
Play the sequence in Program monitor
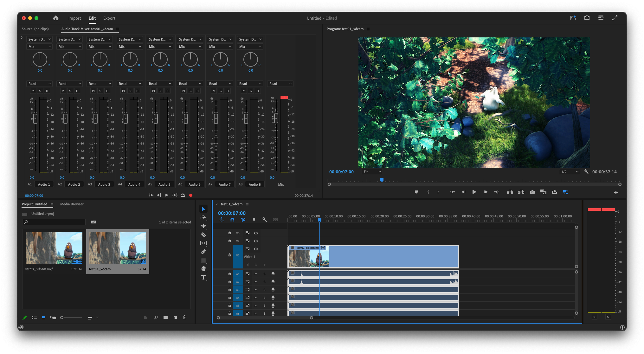(474, 192)
